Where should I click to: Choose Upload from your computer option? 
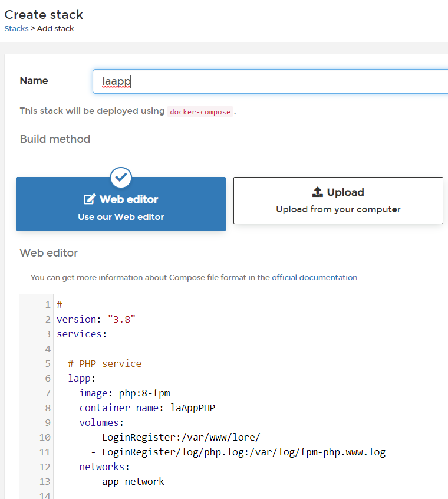tap(338, 201)
